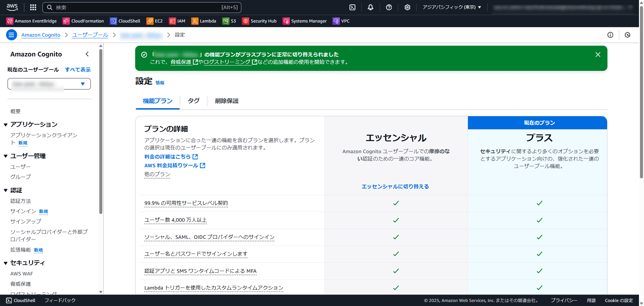Collapse the Amazon Cognito side panel
This screenshot has width=644, height=306.
click(87, 54)
